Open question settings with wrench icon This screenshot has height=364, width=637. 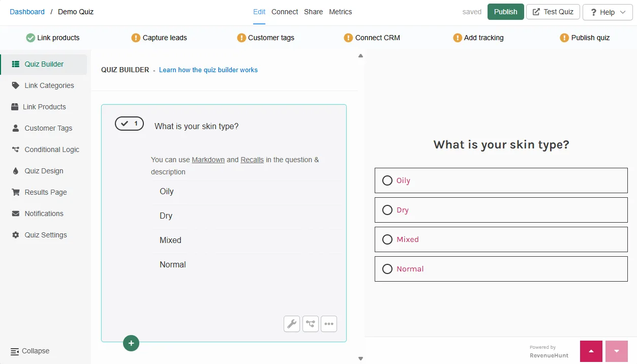[292, 324]
